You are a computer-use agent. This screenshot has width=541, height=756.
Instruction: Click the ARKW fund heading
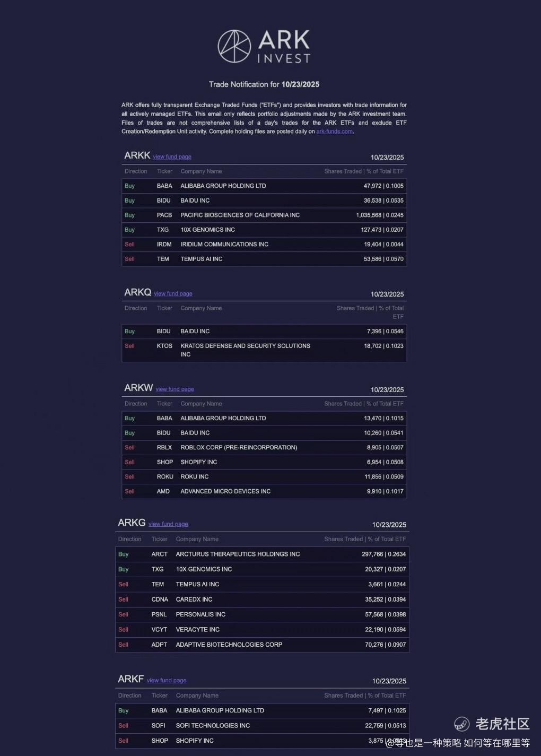(x=138, y=388)
